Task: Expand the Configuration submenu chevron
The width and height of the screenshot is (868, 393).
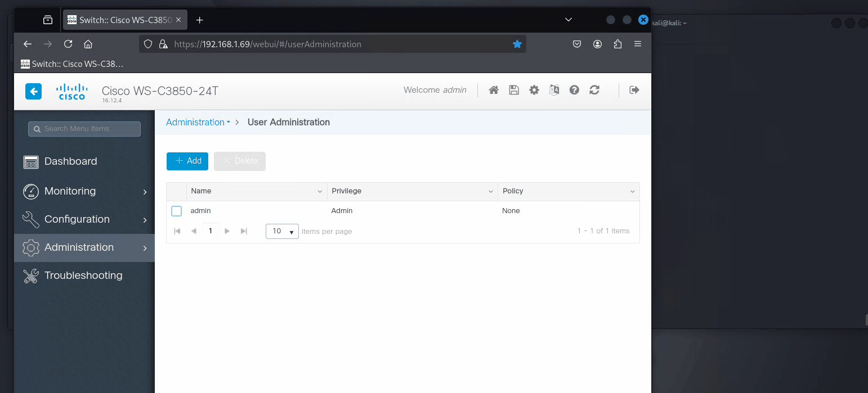Action: point(145,220)
